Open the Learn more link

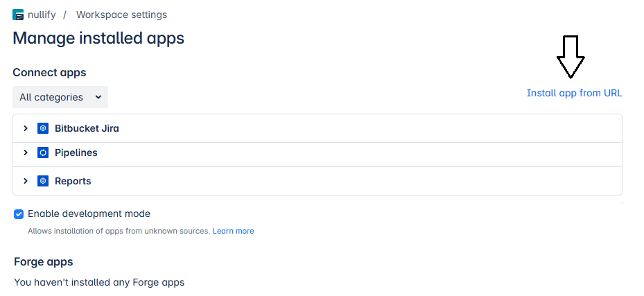233,231
